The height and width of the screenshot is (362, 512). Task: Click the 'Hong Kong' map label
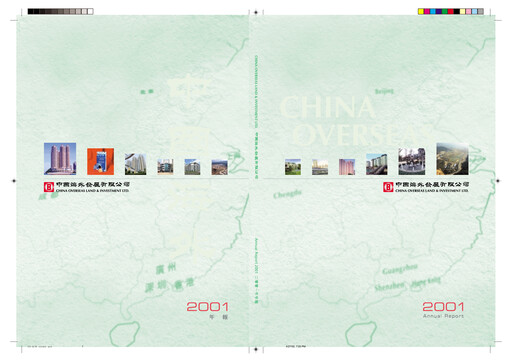coord(426,282)
